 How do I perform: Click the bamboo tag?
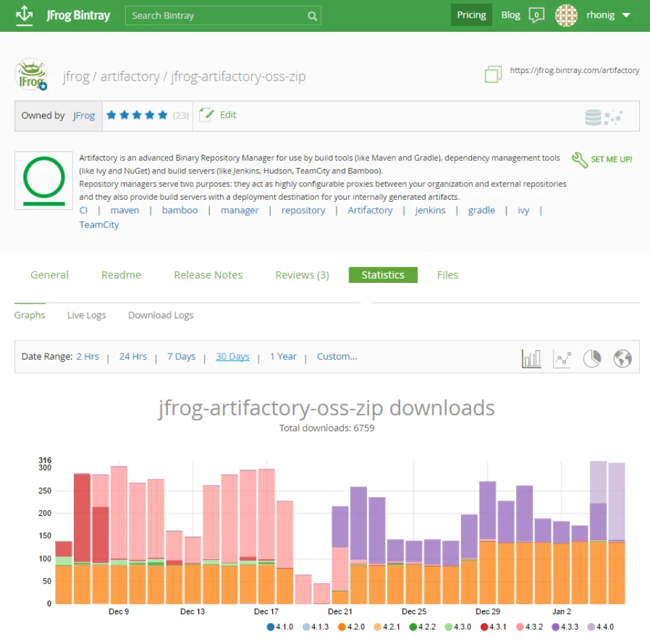tap(180, 210)
